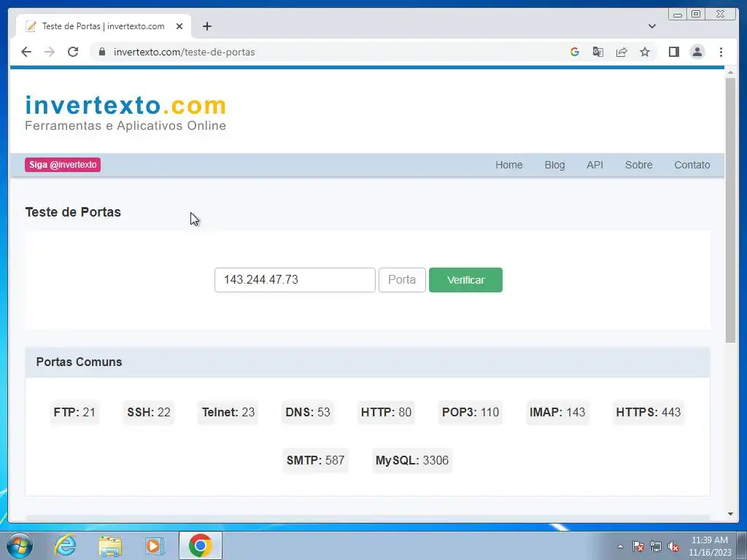Launch Internet Explorer from taskbar
This screenshot has width=747, height=560.
[x=65, y=545]
